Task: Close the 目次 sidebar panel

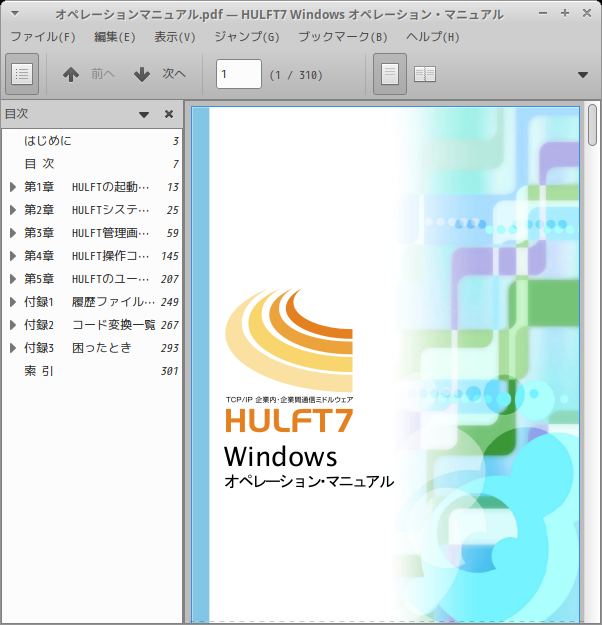Action: pyautogui.click(x=169, y=114)
